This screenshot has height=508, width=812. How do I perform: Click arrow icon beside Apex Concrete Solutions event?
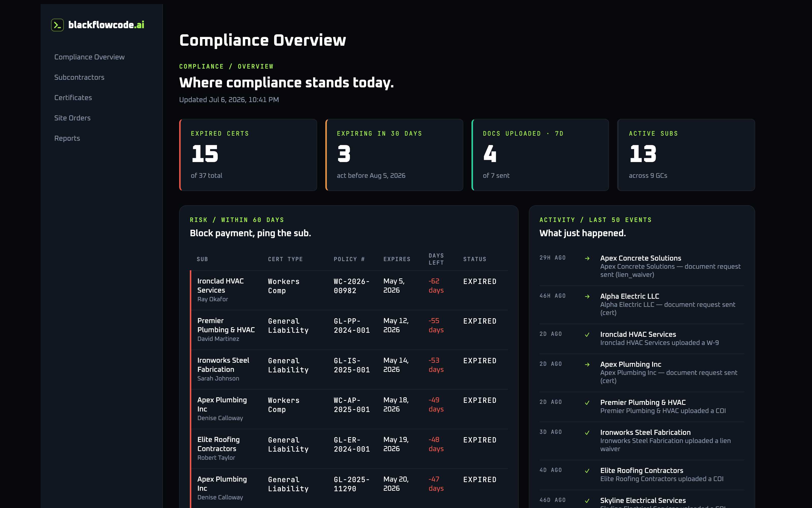tap(587, 258)
